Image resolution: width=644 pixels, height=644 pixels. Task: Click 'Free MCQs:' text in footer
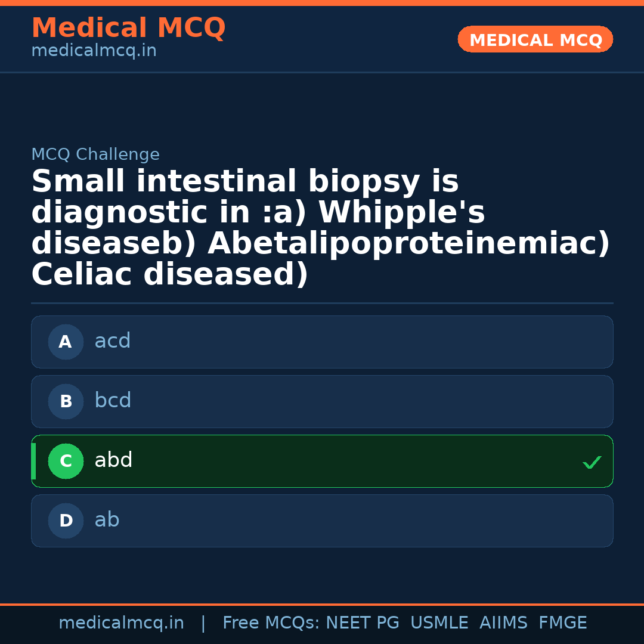[271, 623]
